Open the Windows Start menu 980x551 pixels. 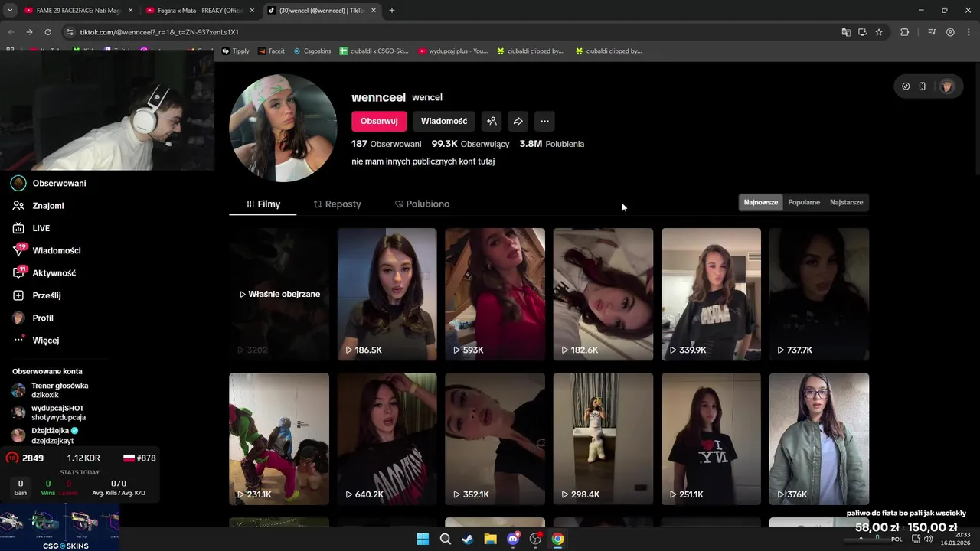(423, 539)
